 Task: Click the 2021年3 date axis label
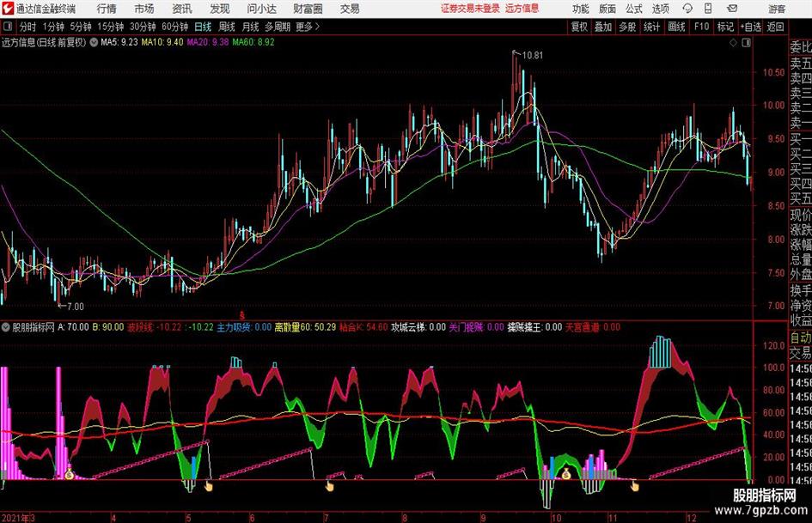click(x=18, y=518)
